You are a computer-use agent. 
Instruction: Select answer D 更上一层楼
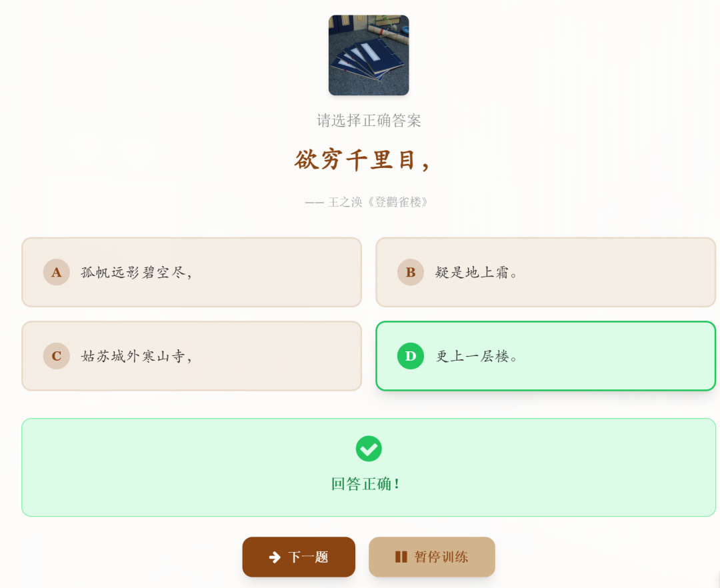545,355
